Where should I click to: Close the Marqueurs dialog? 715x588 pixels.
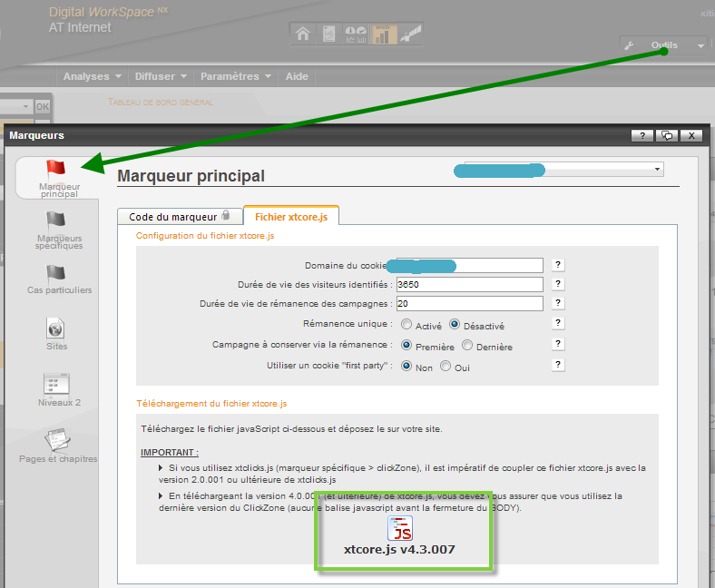(x=691, y=135)
